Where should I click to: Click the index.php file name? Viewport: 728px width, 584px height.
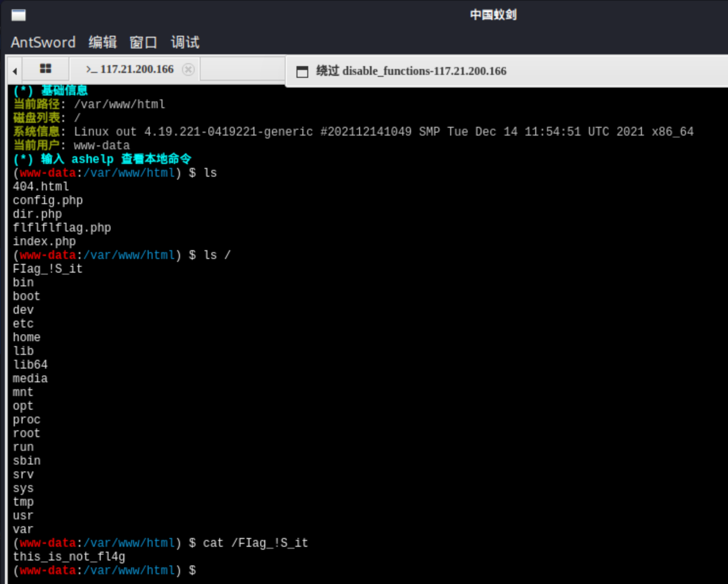[x=45, y=241]
